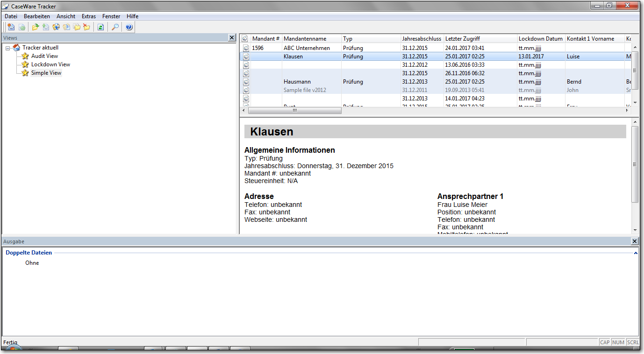The image size is (644, 354).
Task: Click the horizontal scrollbar thumb in client list
Action: [294, 111]
